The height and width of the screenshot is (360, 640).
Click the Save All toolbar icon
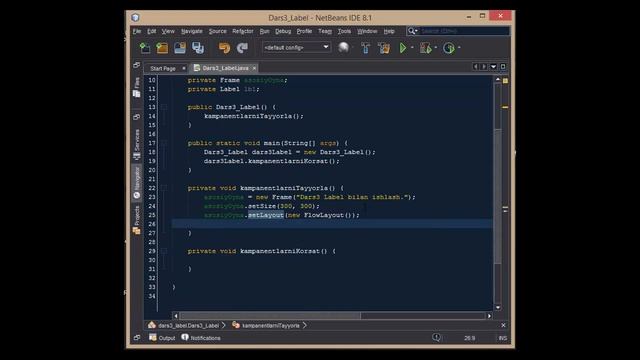198,48
